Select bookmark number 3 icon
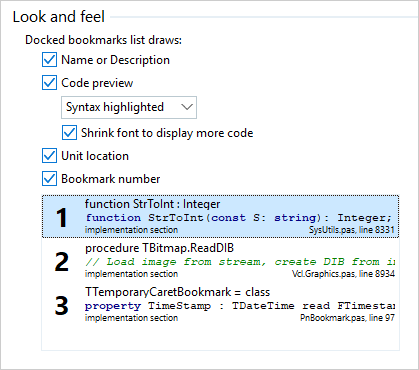The height and width of the screenshot is (370, 419). [62, 306]
